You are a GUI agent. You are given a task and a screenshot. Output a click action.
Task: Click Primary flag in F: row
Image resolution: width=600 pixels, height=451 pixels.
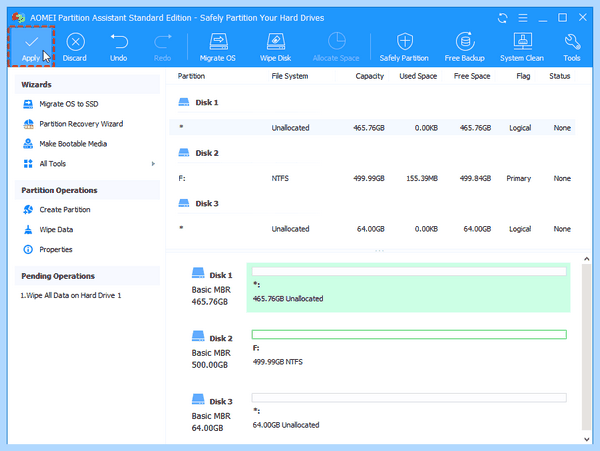[x=518, y=178]
